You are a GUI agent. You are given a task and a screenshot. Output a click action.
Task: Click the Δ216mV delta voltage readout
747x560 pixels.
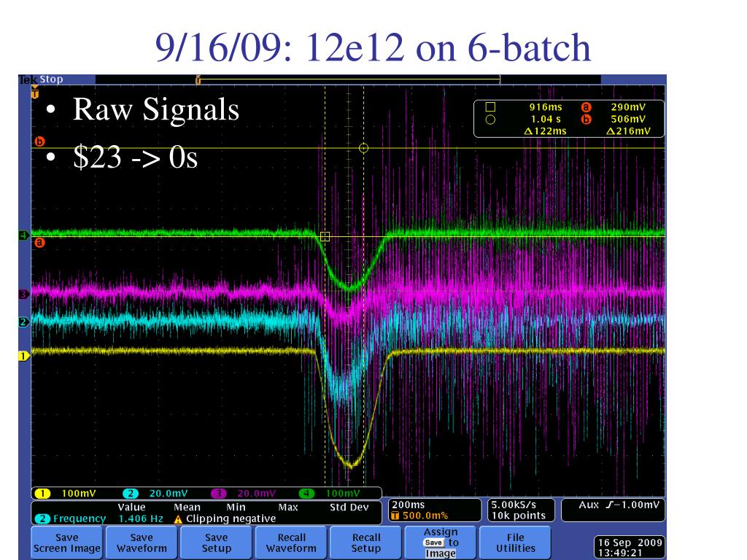pyautogui.click(x=628, y=131)
